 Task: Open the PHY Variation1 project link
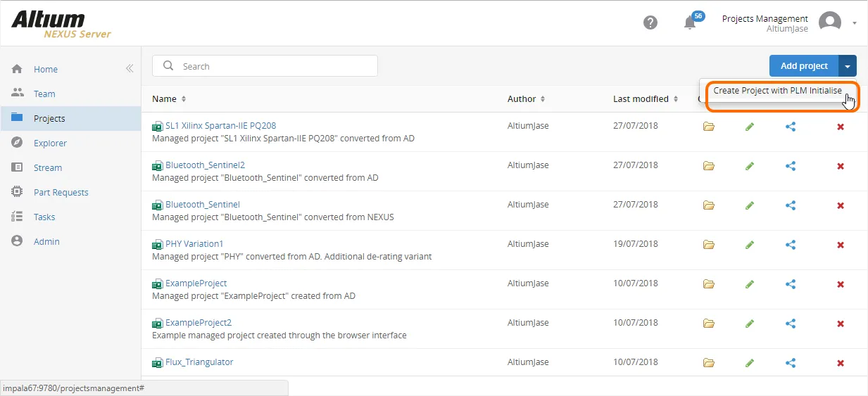[194, 244]
